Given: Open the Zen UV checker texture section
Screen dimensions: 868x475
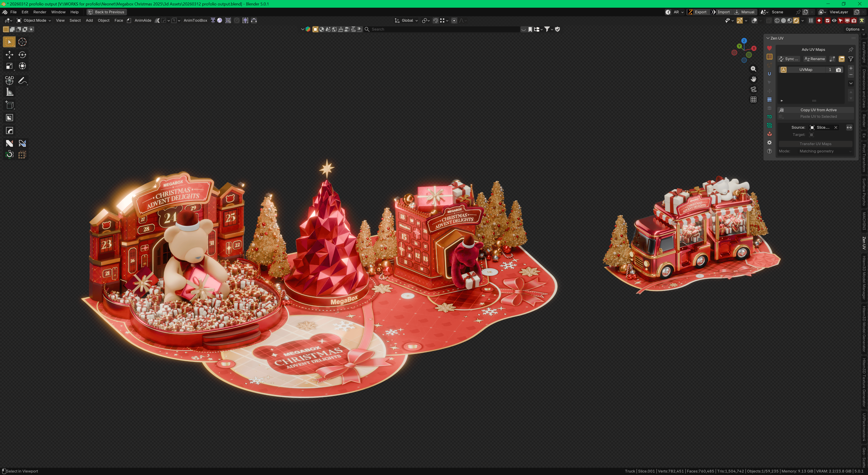Looking at the screenshot, I should 769,125.
